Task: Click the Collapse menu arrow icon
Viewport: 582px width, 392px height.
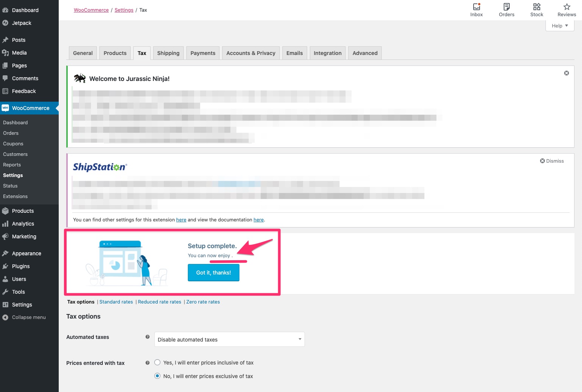Action: click(x=5, y=317)
